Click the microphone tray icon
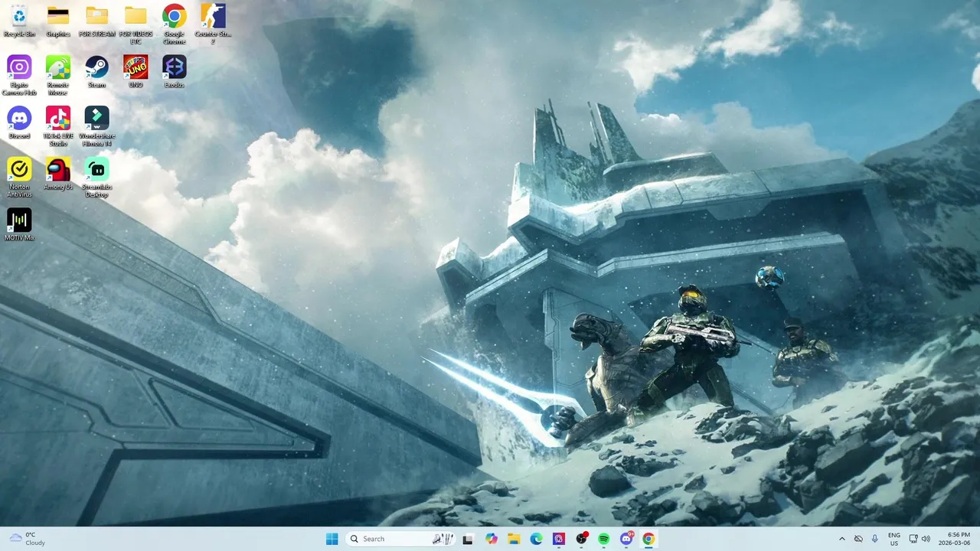Screen dimensions: 980x551 [x=874, y=539]
